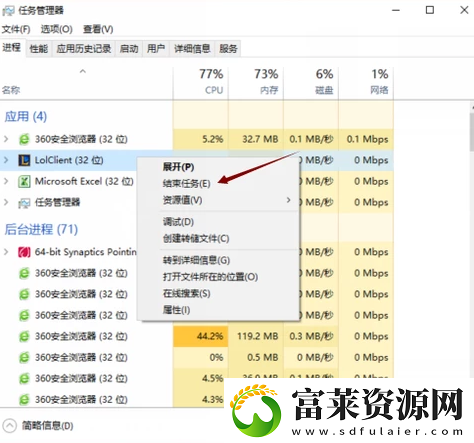Switch to the 用户 tab

pyautogui.click(x=156, y=49)
